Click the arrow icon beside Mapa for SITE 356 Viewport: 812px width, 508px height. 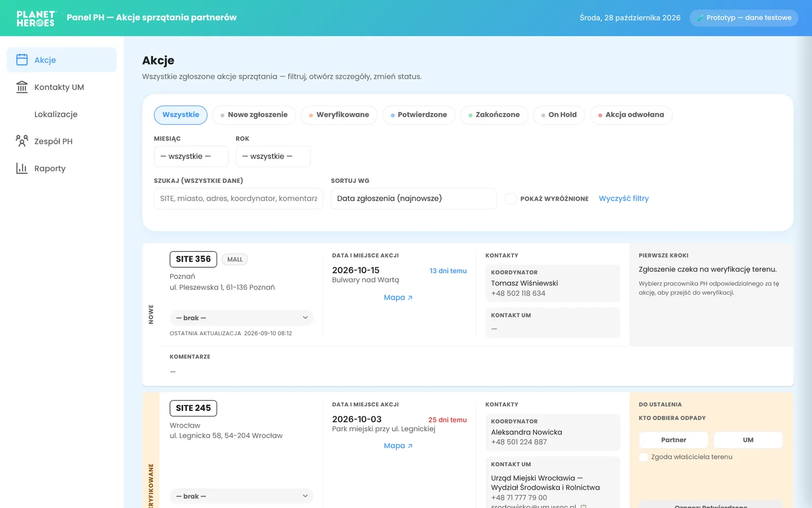(x=410, y=298)
